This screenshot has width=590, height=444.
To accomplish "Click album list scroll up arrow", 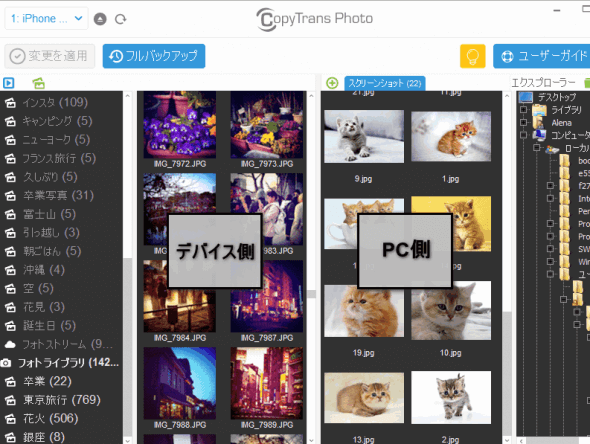I will [x=128, y=96].
